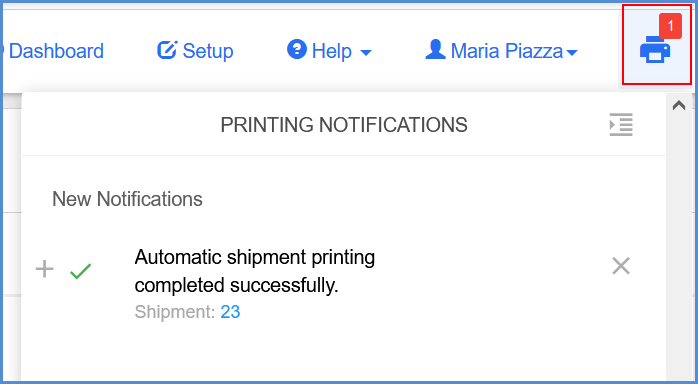The width and height of the screenshot is (698, 384).
Task: Select the automatic shipment printing message
Action: pyautogui.click(x=255, y=271)
